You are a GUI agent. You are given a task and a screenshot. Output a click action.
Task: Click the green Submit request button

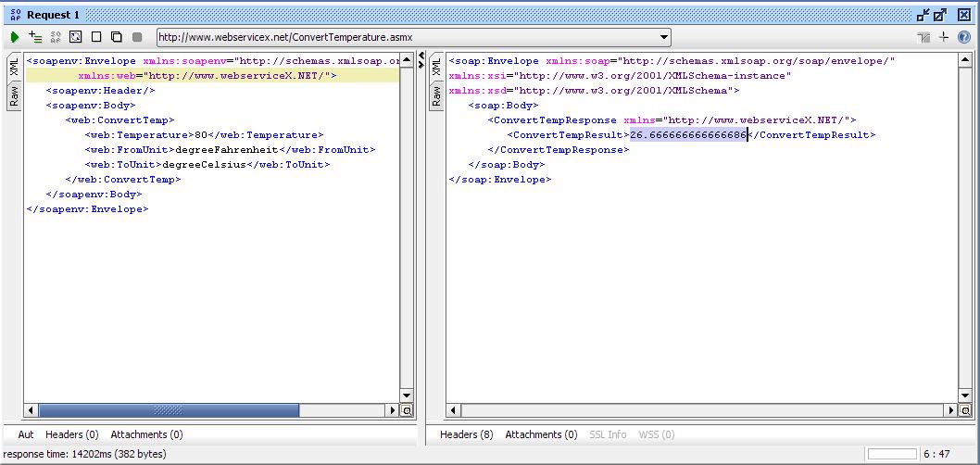[15, 37]
